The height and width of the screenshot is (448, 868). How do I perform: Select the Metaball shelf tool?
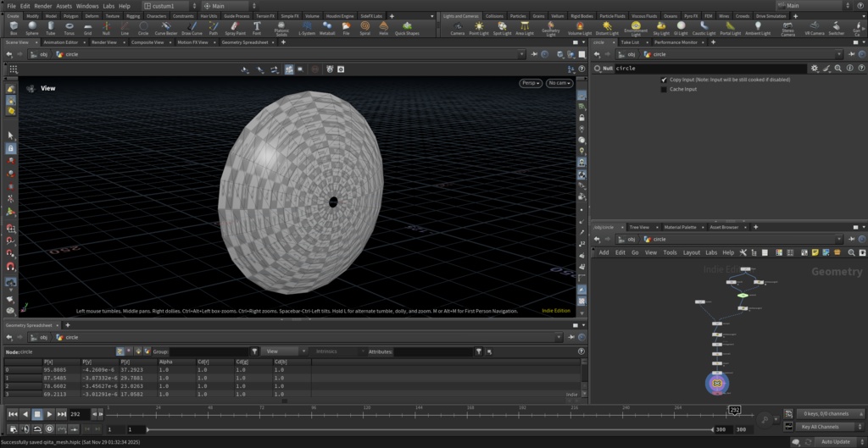coord(327,28)
